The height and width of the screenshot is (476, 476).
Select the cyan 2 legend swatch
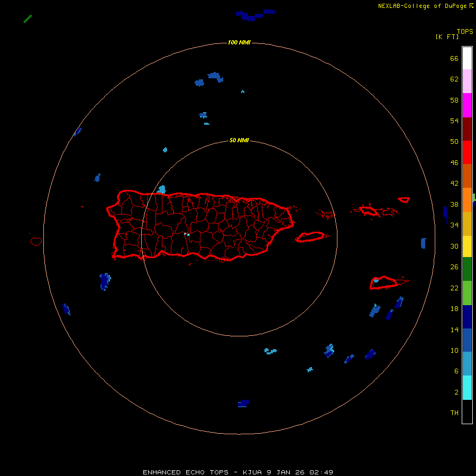(467, 388)
